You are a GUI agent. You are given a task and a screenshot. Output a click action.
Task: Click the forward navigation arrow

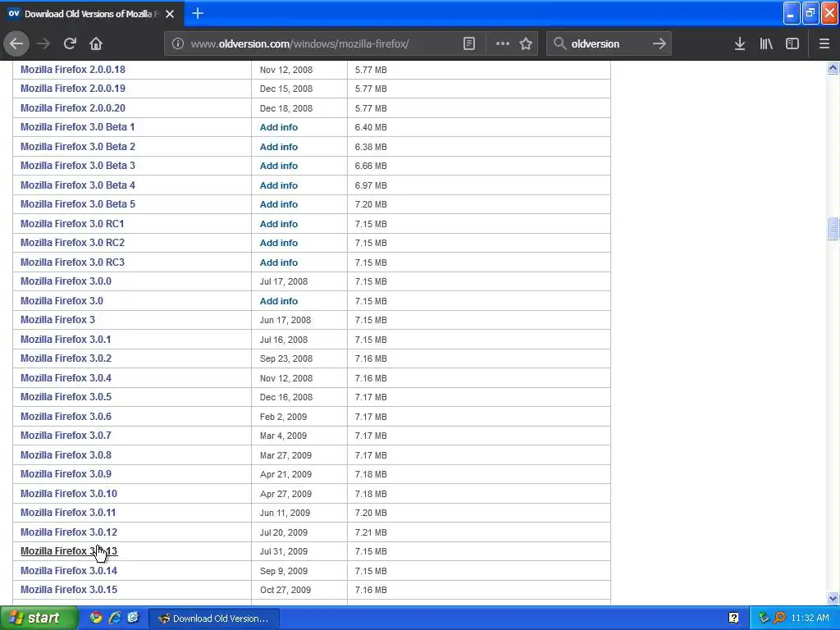[x=43, y=43]
